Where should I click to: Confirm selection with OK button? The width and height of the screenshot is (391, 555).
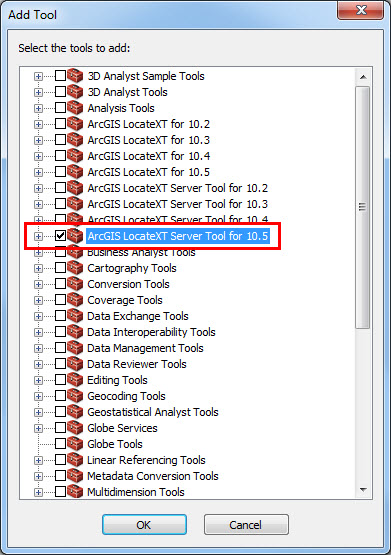(144, 524)
